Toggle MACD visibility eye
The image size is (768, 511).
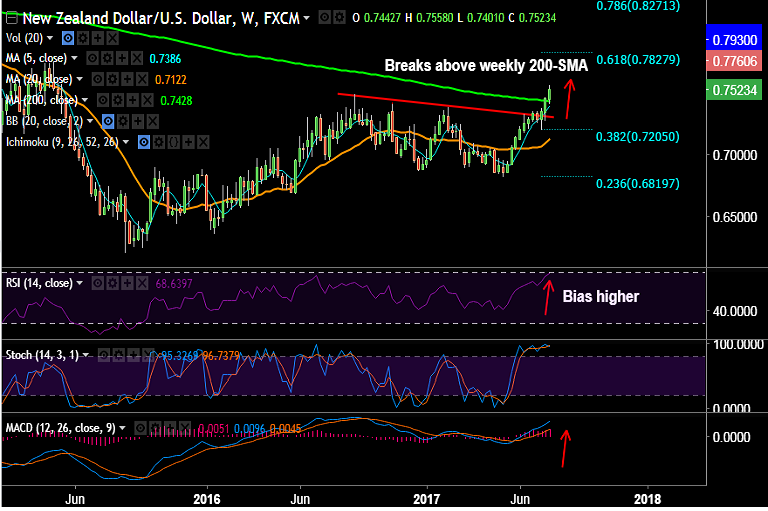pos(141,429)
